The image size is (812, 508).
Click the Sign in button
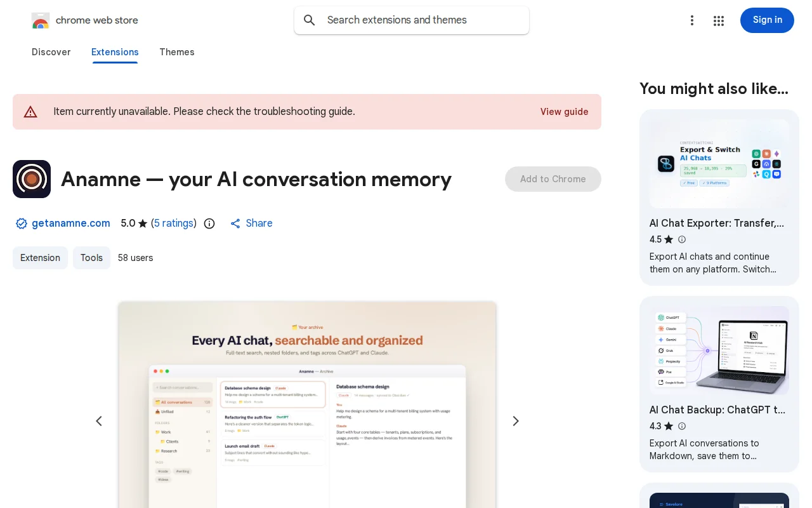(x=767, y=20)
